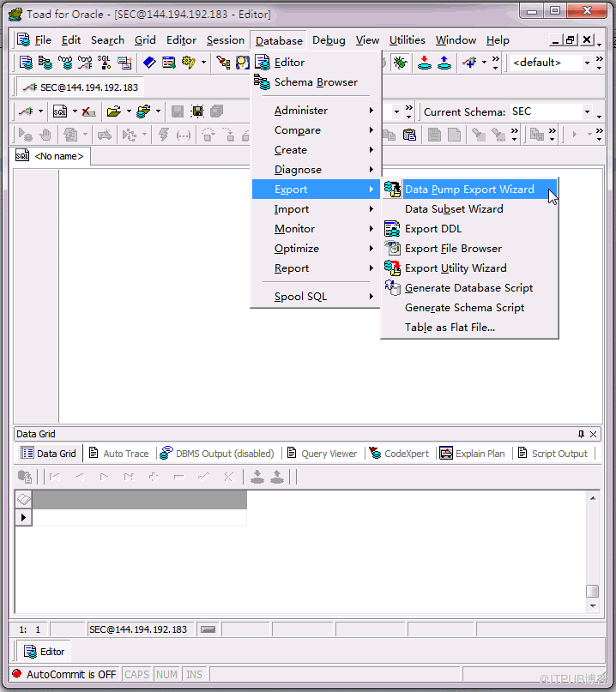Click the red-arrow commit database icon

coord(425,63)
